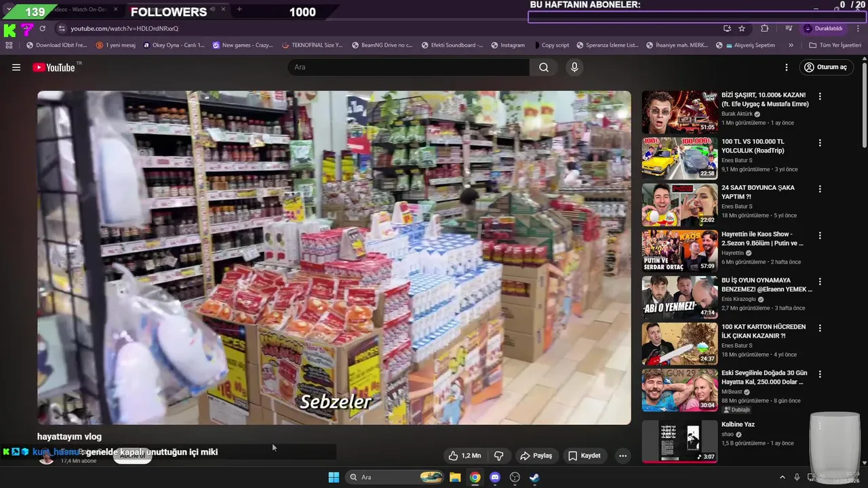Open options menu for Eski Sevgilinle video

[820, 374]
